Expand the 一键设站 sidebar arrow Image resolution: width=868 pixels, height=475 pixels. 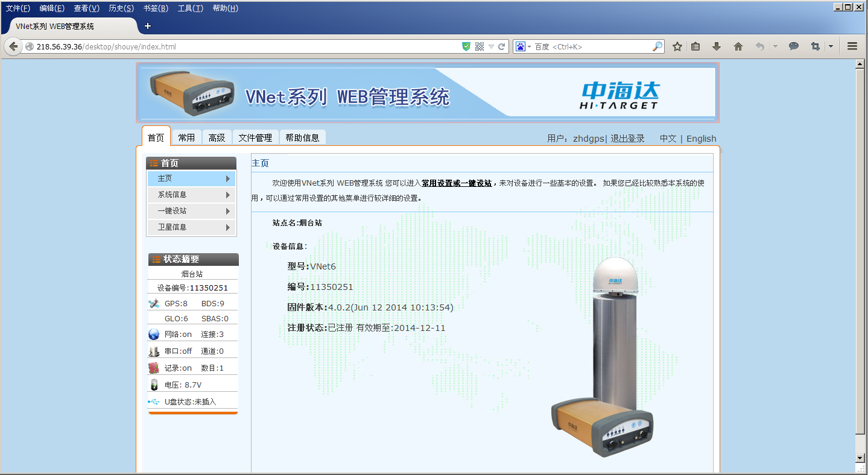click(228, 211)
